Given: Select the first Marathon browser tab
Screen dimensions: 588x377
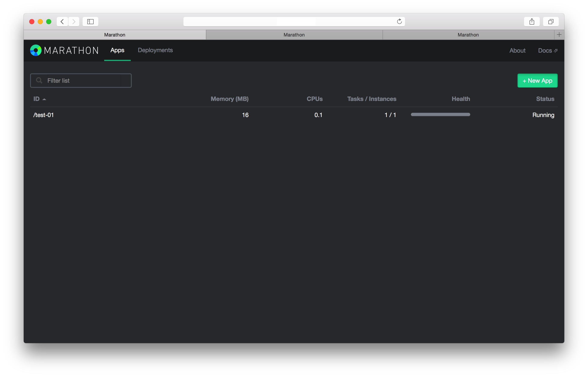Looking at the screenshot, I should [115, 35].
